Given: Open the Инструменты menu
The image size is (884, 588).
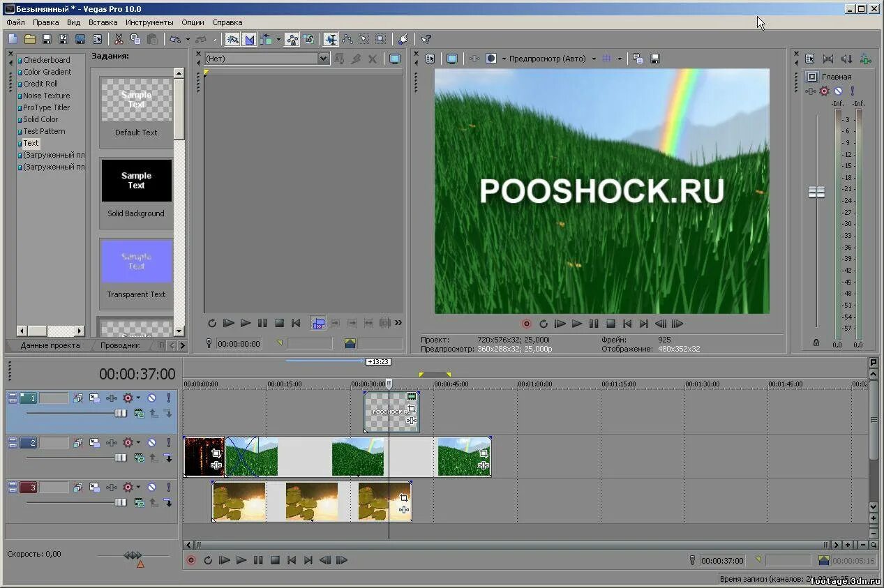Looking at the screenshot, I should click(x=149, y=22).
